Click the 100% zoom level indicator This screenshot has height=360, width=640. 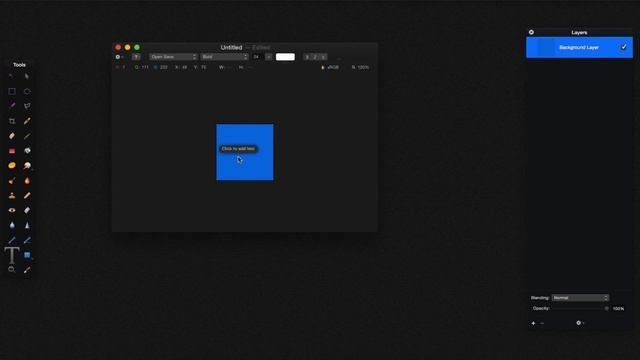pos(360,67)
